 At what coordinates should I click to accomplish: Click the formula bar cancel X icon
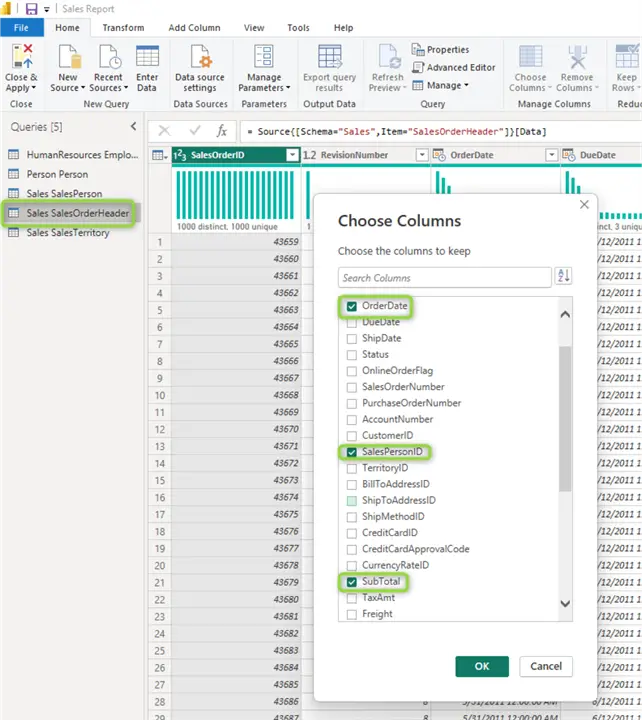164,131
